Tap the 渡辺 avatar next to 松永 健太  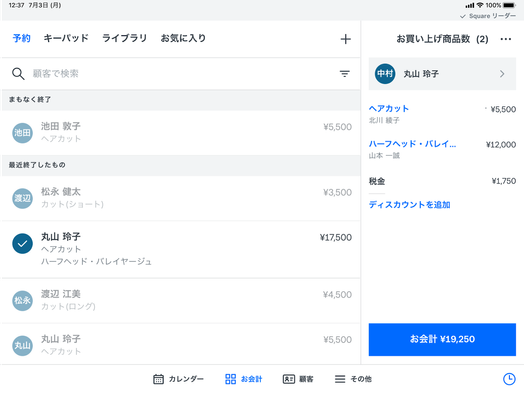22,198
